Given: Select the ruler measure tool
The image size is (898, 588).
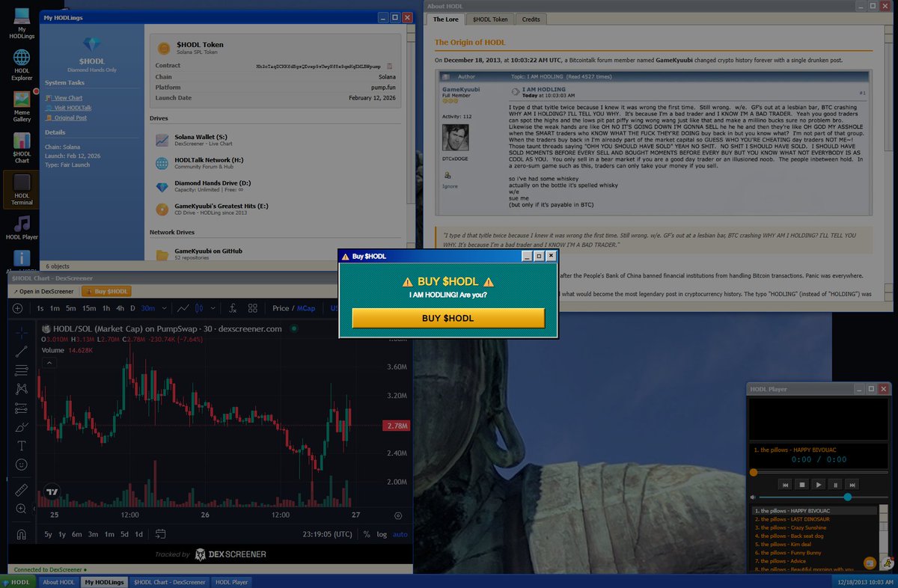Looking at the screenshot, I should tap(21, 490).
